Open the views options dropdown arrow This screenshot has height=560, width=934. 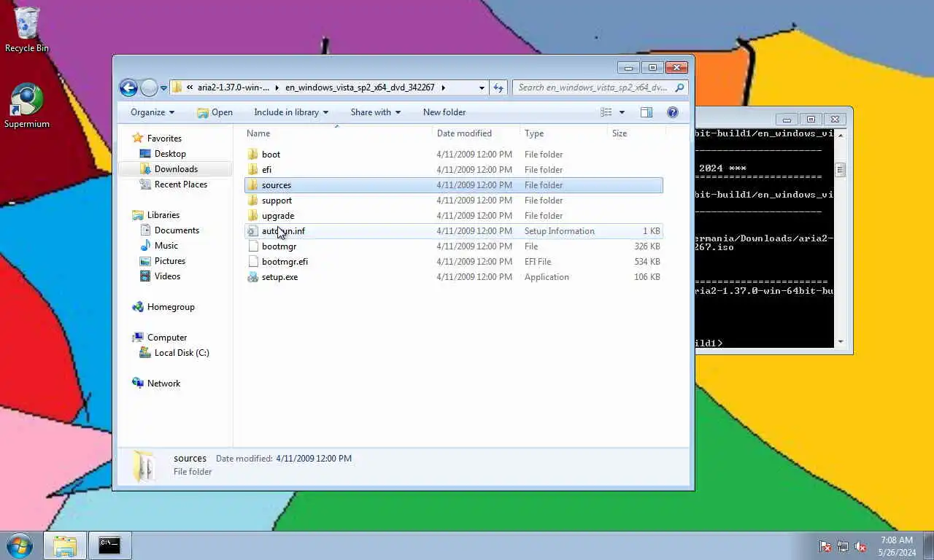click(x=622, y=112)
